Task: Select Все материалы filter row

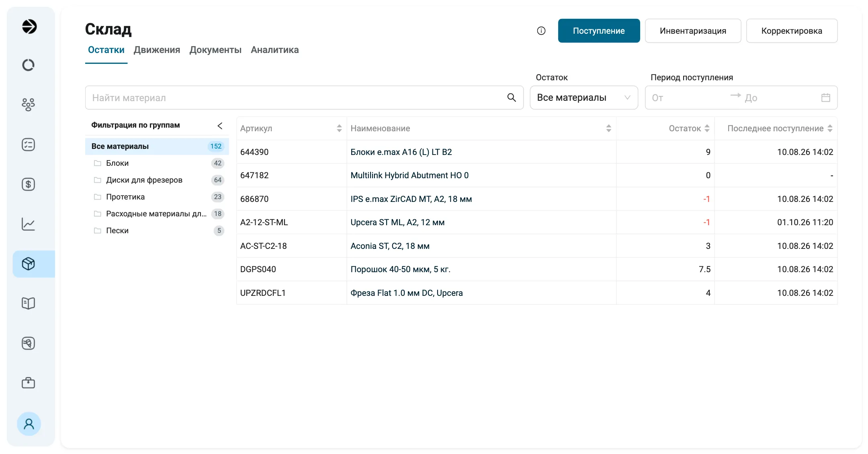Action: (x=157, y=147)
